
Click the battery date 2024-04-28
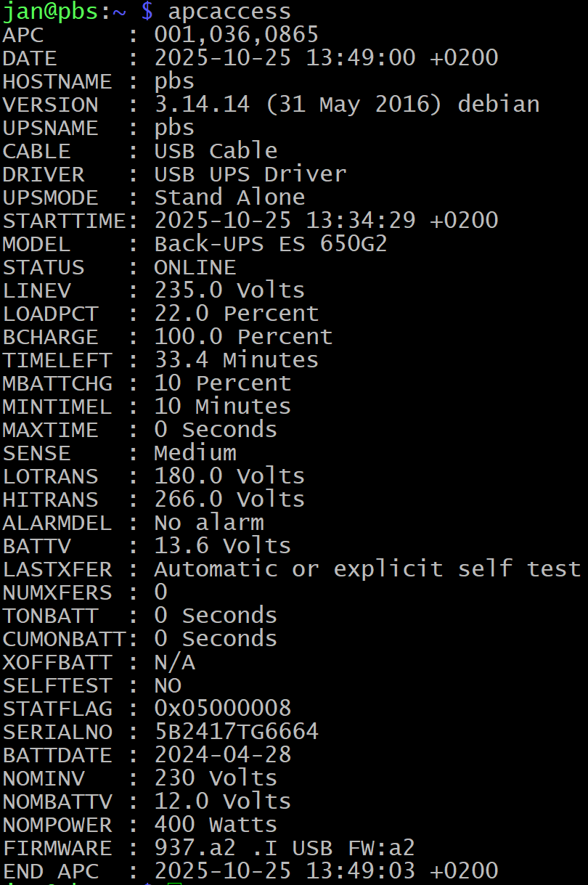(222, 754)
